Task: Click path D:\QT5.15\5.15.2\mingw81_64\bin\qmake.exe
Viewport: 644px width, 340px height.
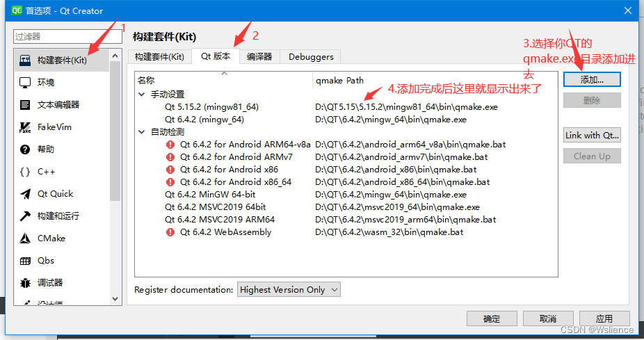Action: (x=406, y=107)
